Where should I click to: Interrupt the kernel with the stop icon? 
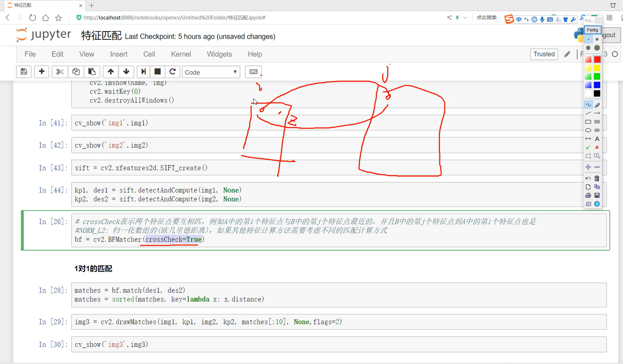157,72
